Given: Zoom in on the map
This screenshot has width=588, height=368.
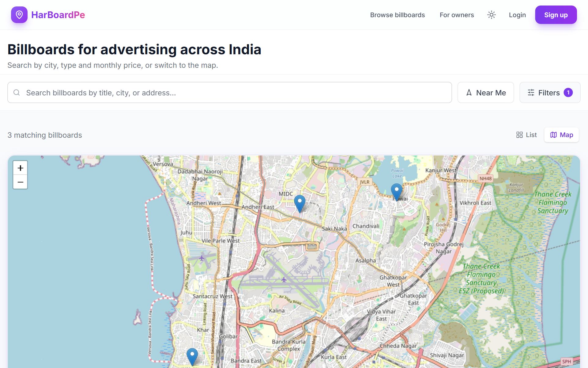Looking at the screenshot, I should coord(20,168).
